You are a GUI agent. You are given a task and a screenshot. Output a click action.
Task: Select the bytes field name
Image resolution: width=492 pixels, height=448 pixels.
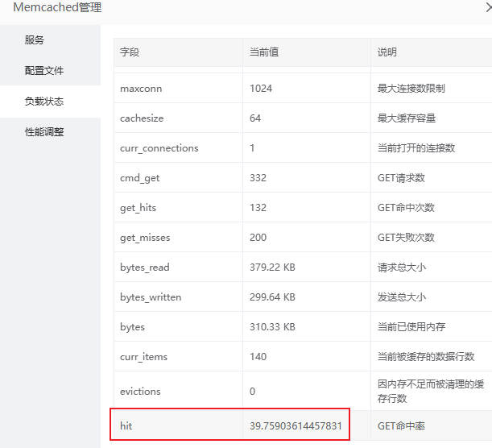[x=132, y=327]
